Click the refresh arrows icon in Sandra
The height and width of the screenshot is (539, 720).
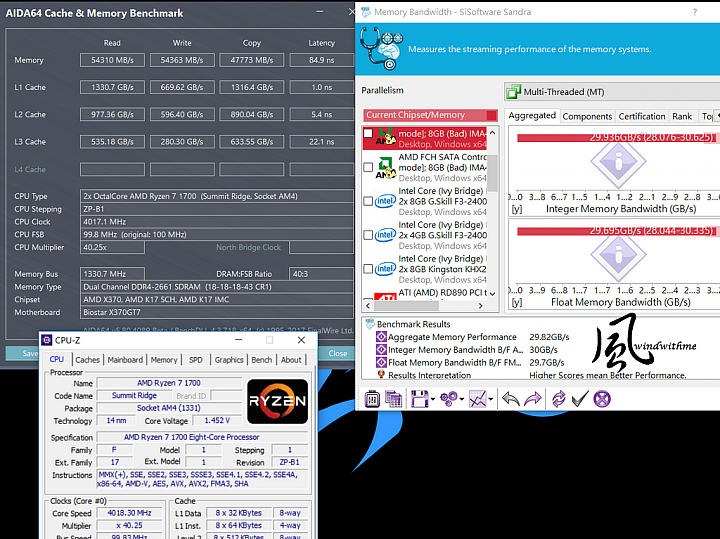coord(558,399)
